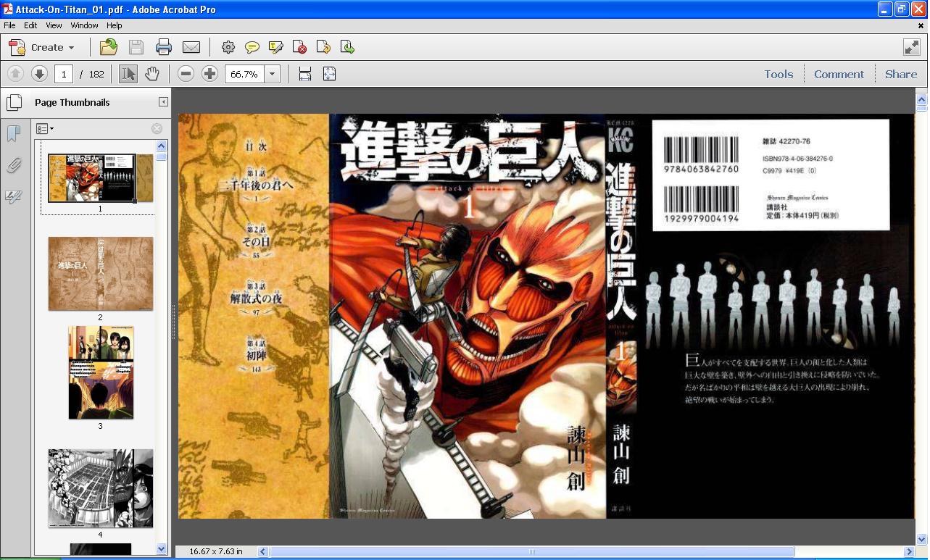Image resolution: width=930 pixels, height=560 pixels.
Task: Toggle the Hand pan tool
Action: tap(151, 74)
